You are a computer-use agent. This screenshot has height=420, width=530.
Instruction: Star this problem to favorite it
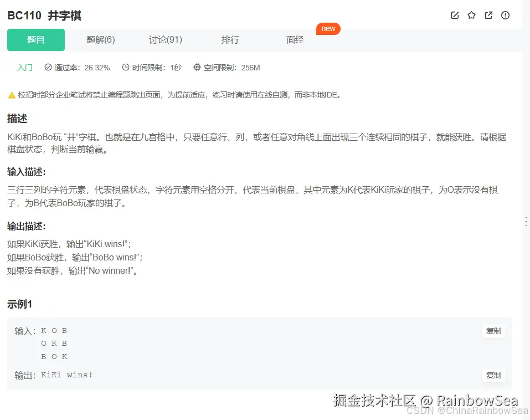(471, 16)
